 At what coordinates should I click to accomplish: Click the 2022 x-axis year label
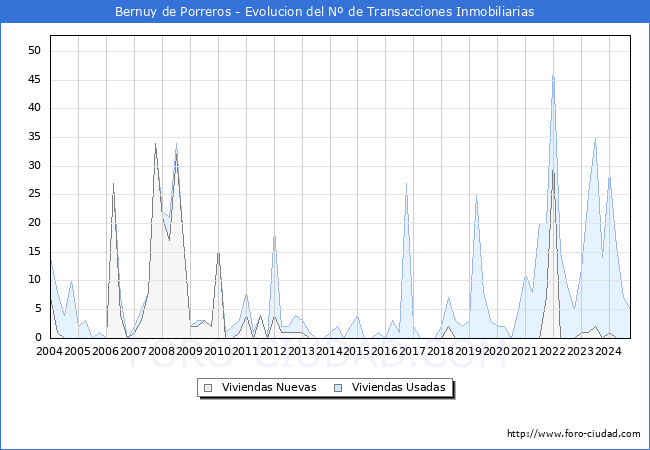tap(553, 351)
